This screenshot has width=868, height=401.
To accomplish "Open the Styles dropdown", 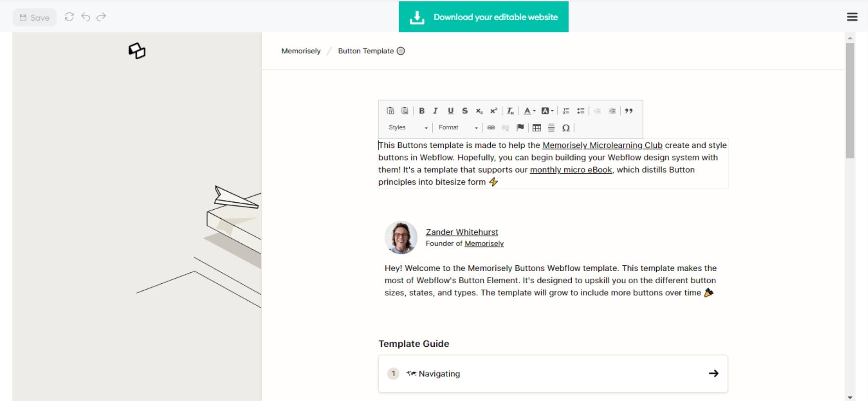I will (408, 127).
